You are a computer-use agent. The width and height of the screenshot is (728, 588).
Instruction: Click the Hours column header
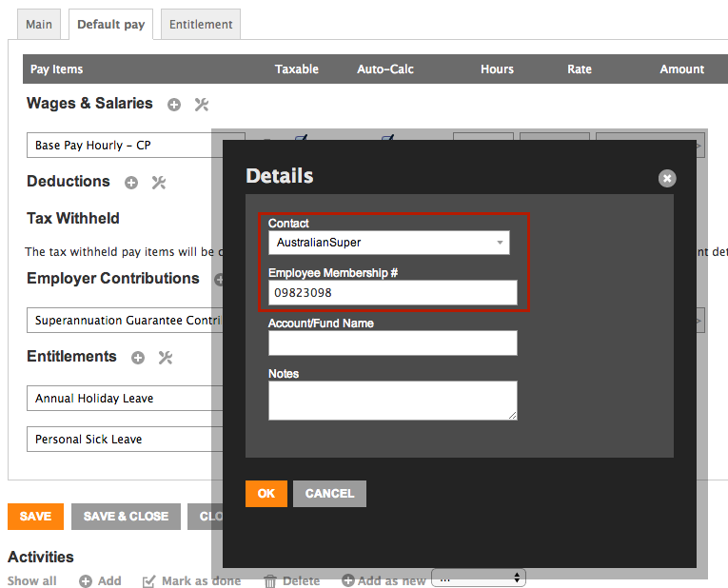[498, 69]
